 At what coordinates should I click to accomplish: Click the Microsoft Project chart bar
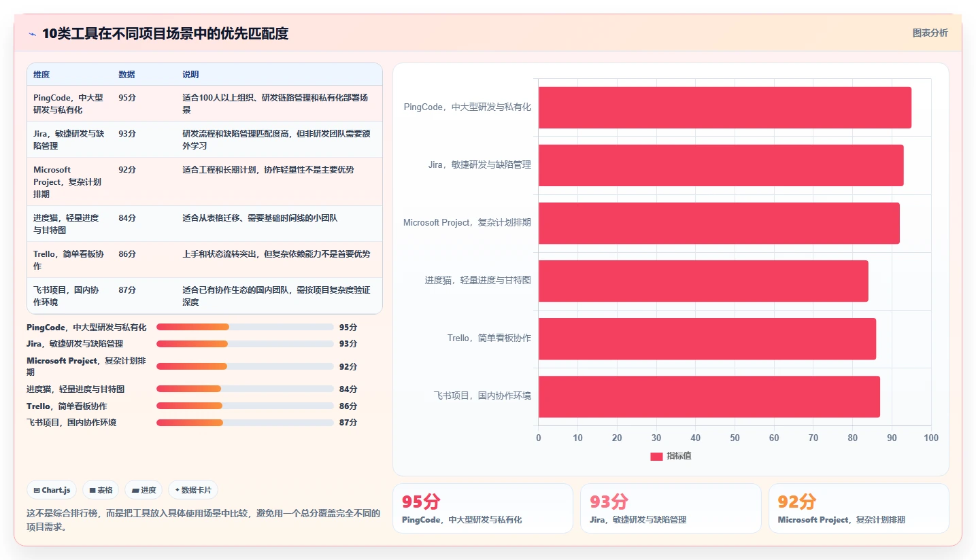click(719, 223)
